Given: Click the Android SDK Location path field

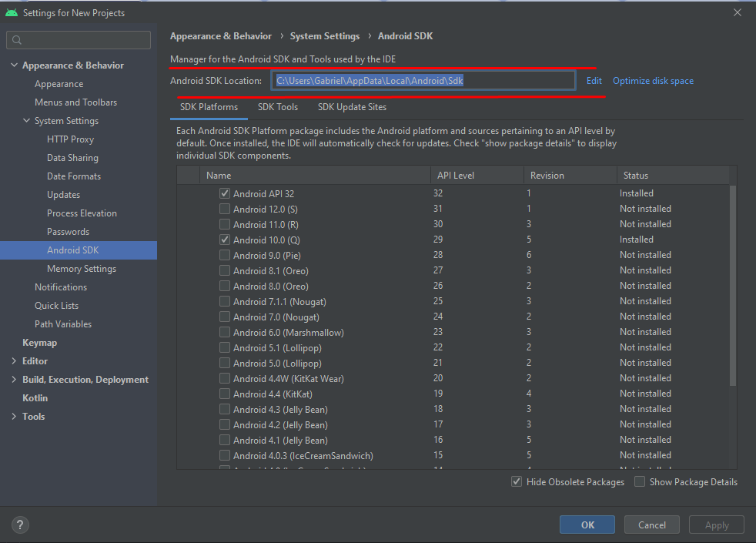Looking at the screenshot, I should click(423, 81).
